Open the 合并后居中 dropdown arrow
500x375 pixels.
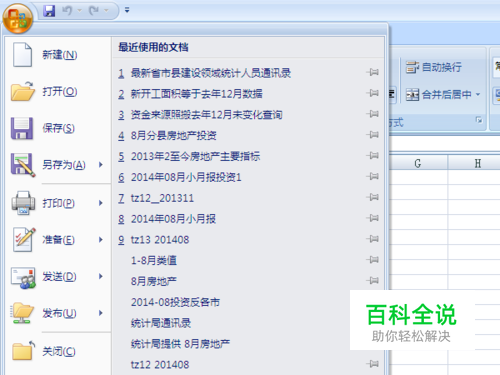pos(478,95)
